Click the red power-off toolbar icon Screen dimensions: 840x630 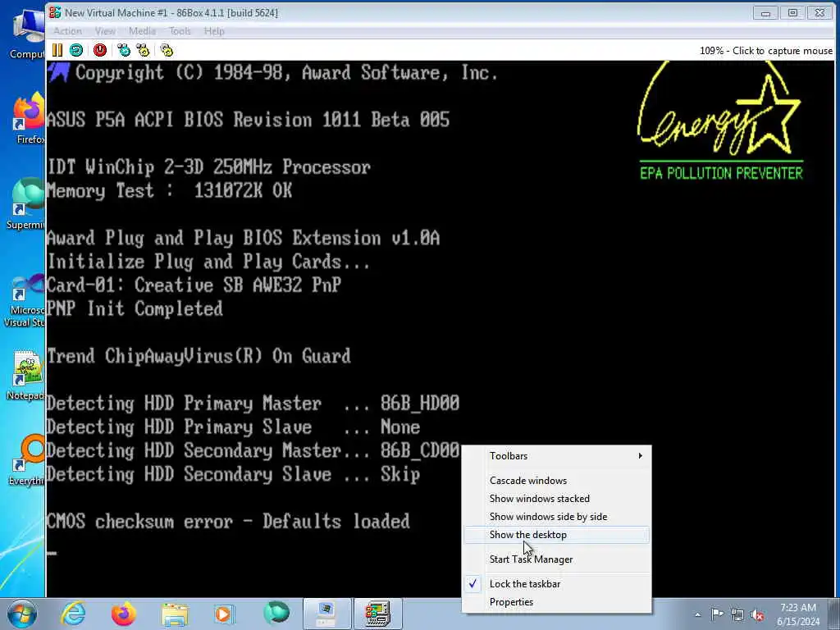point(99,50)
